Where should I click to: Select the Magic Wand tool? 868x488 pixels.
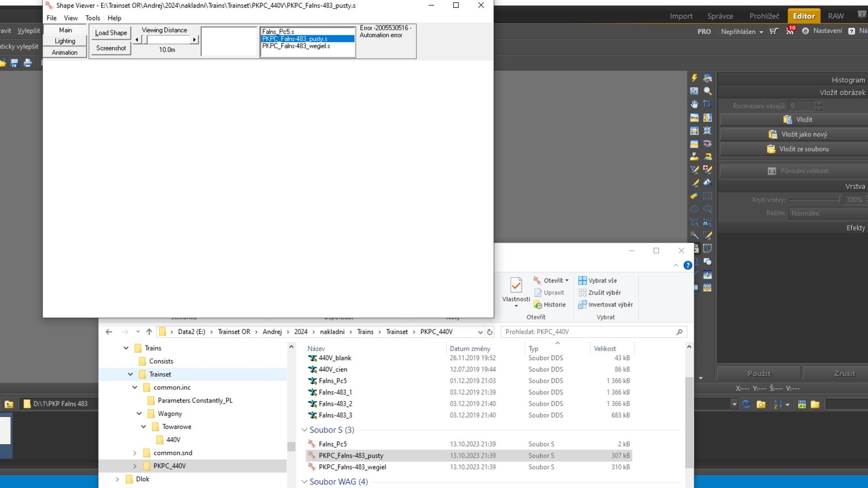694,235
